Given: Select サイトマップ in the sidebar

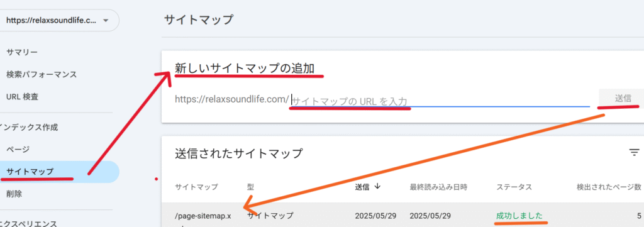Looking at the screenshot, I should tap(60, 172).
